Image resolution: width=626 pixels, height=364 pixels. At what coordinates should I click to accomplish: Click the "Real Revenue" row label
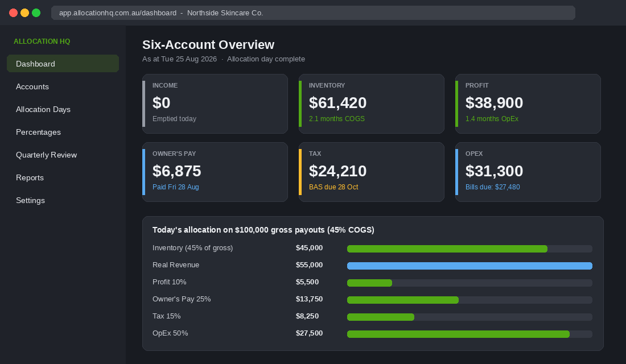pos(176,265)
